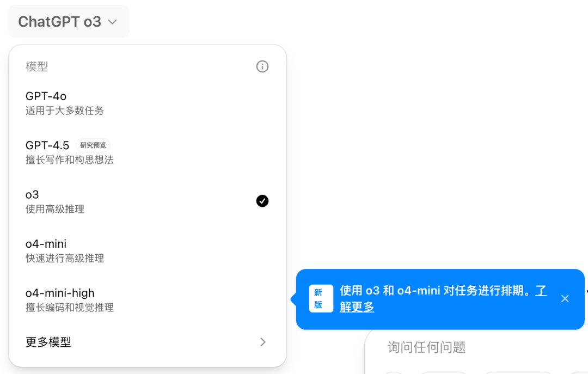The image size is (588, 374).
Task: Choose GPT-4.5 model option
Action: pyautogui.click(x=148, y=152)
